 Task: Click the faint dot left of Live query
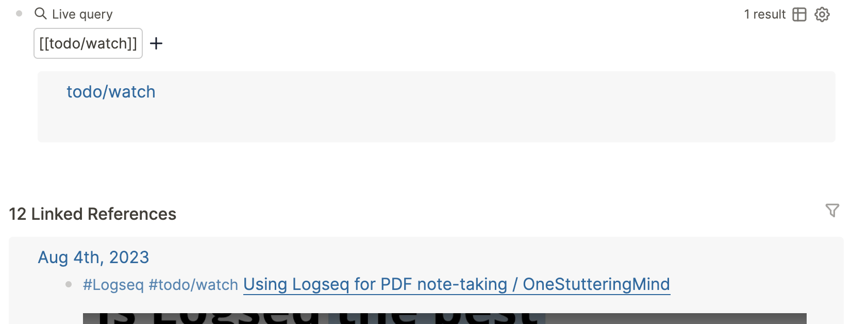pos(19,14)
